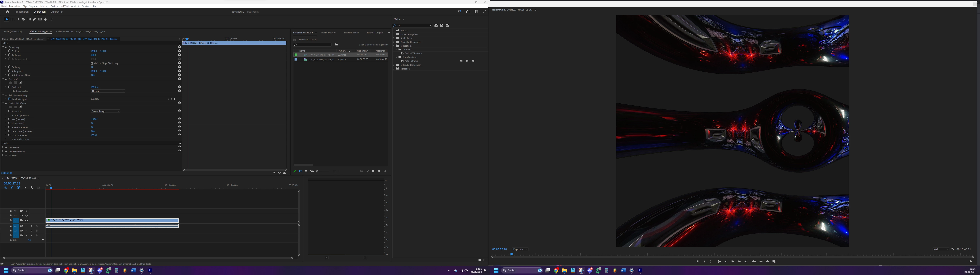Open the Projection Source Image dropdown

(x=105, y=111)
